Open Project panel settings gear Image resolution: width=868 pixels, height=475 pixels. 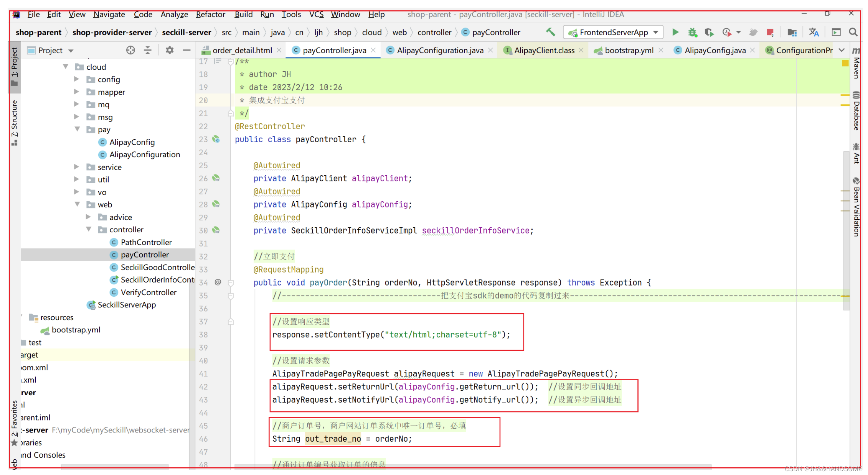[169, 50]
